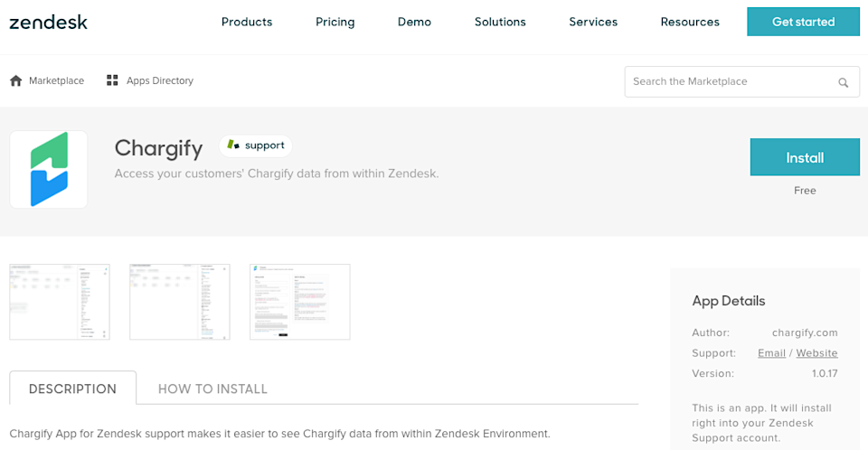This screenshot has width=868, height=450.
Task: Open the Services menu
Action: 593,22
